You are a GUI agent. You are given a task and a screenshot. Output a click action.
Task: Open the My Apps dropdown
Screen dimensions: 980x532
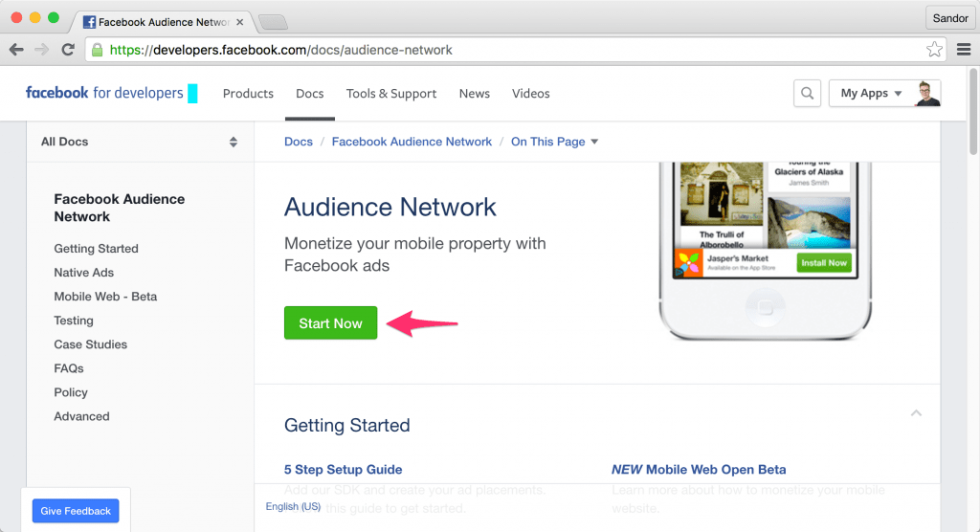(870, 93)
